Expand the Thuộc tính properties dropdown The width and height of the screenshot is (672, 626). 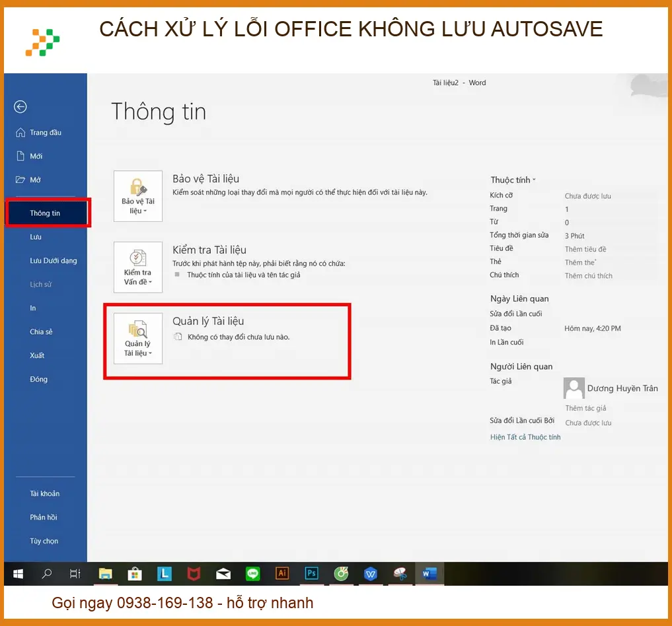tap(513, 180)
